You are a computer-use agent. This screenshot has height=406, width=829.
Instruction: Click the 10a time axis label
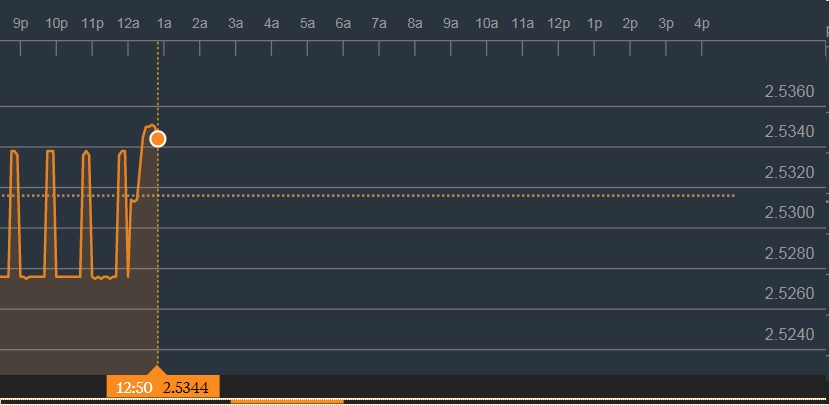pyautogui.click(x=486, y=22)
